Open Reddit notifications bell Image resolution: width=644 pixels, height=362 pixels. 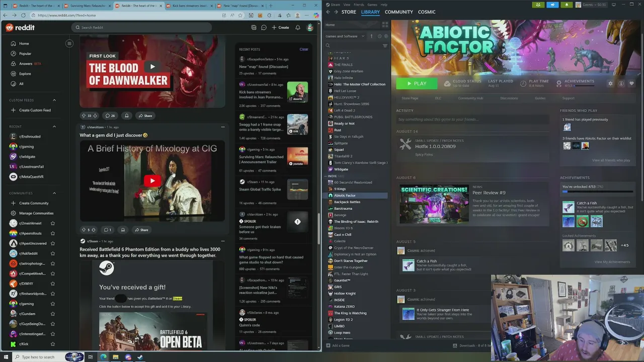pyautogui.click(x=298, y=28)
